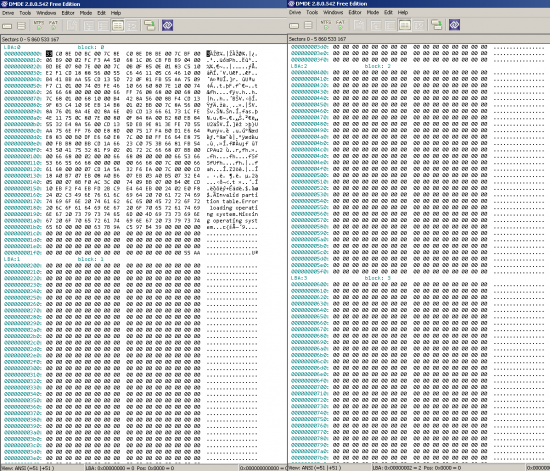This screenshot has width=550, height=471.
Task: Click the select drive icon in the LBA:0 window
Action: click(x=7, y=26)
